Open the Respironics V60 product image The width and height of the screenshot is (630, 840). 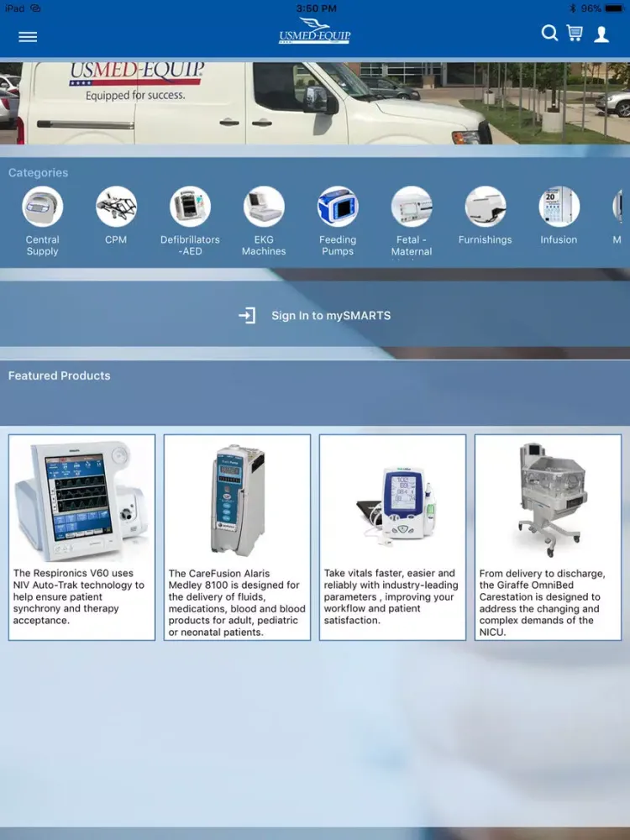(81, 501)
